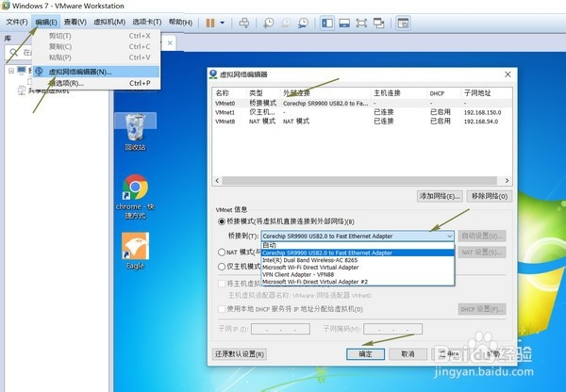The image size is (566, 392).
Task: Select the VMnet0 row in network list
Action: [361, 103]
